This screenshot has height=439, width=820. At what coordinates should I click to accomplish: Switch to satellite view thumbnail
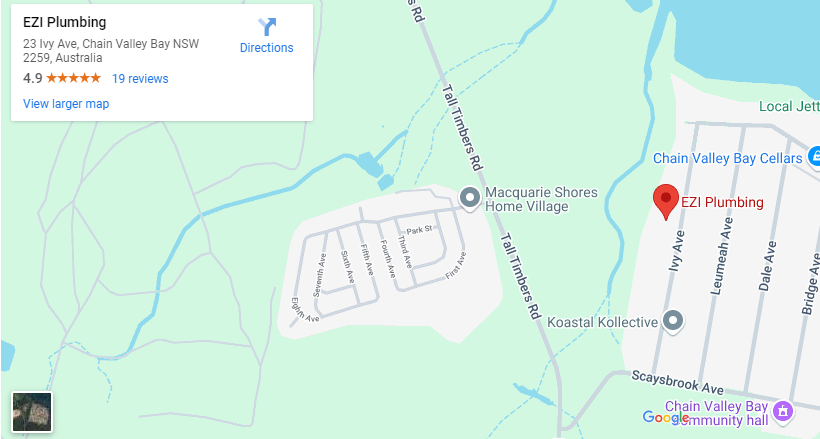[32, 412]
